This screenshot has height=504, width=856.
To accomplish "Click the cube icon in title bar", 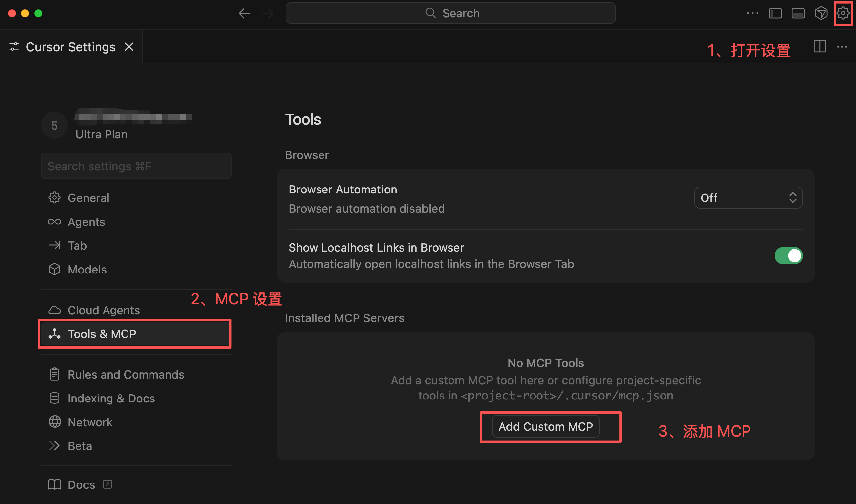I will (821, 13).
